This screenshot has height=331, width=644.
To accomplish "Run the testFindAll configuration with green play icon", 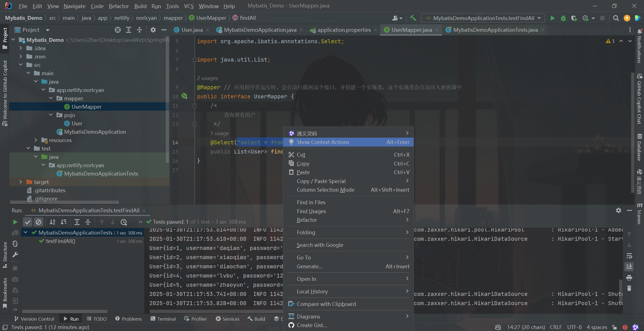I will 552,18.
